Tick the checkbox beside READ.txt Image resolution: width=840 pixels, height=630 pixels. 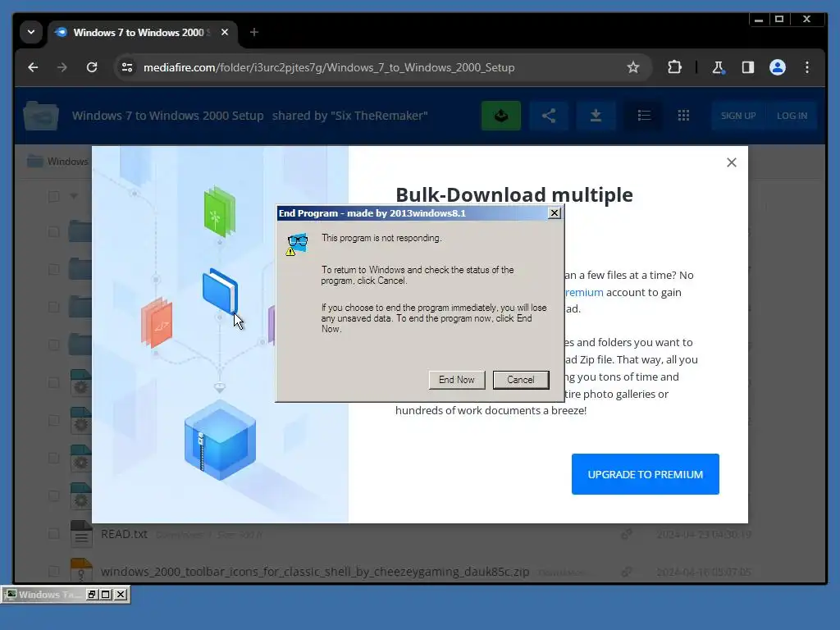click(x=53, y=533)
